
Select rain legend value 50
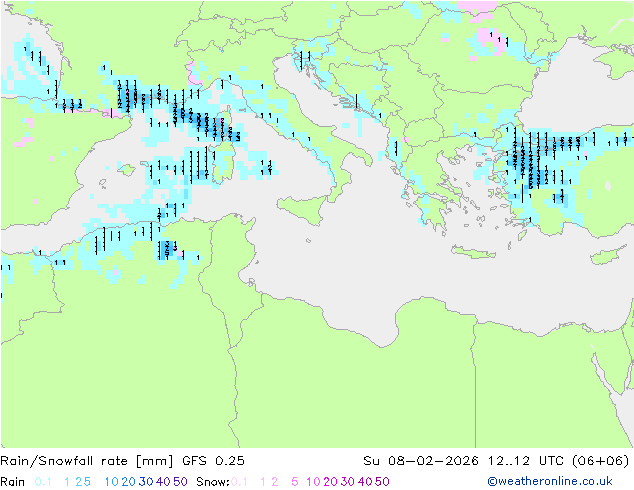180,482
